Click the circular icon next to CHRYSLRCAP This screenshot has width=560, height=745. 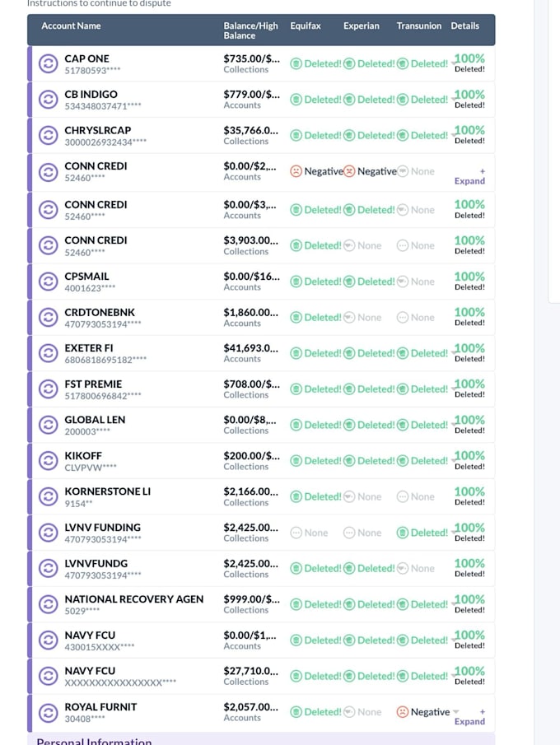point(48,135)
